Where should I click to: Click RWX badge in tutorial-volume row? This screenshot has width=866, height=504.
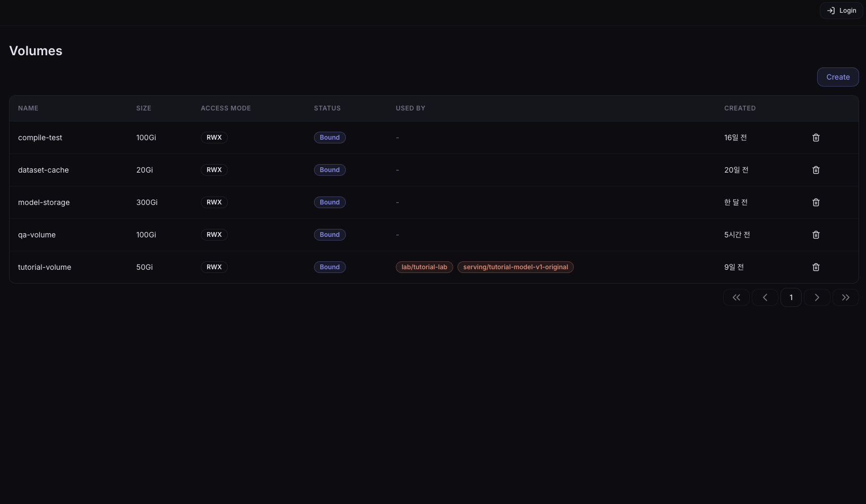point(214,267)
